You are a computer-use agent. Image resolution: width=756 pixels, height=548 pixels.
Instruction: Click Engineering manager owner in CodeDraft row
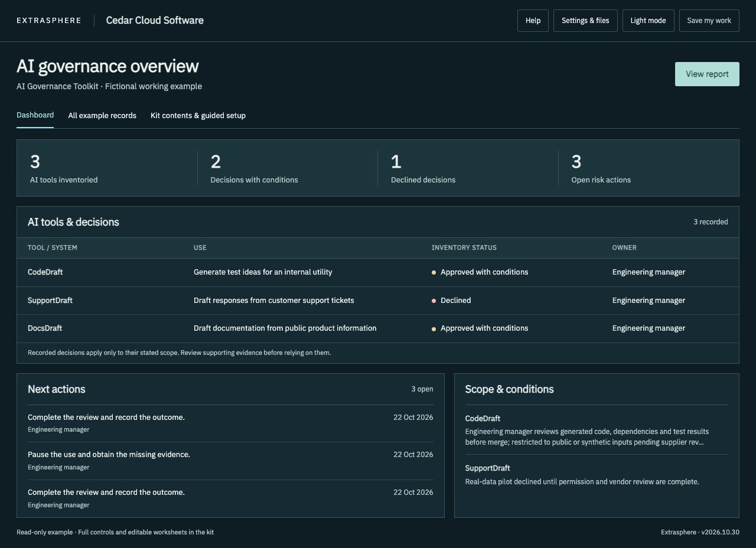[x=649, y=272]
